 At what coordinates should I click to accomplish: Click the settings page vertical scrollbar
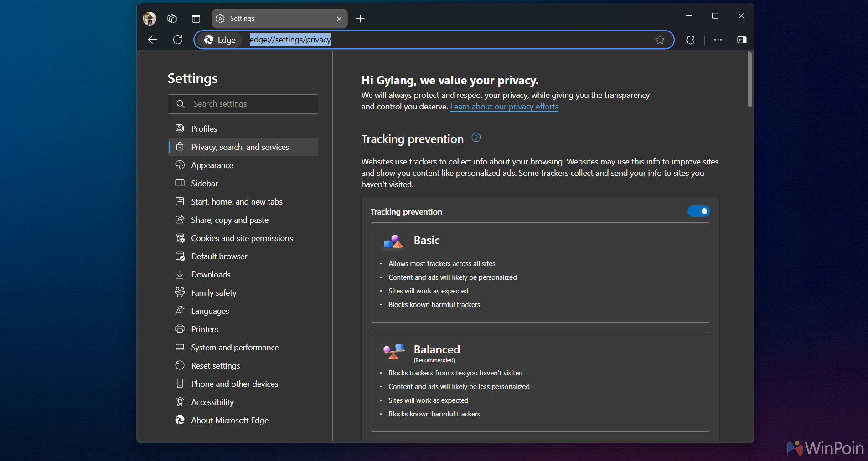tap(749, 80)
